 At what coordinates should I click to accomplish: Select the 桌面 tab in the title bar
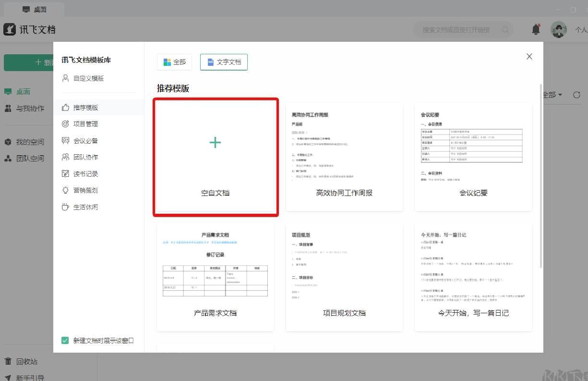(x=35, y=9)
